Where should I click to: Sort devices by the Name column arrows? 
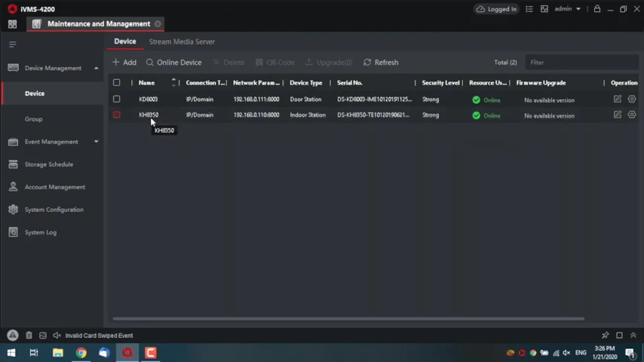(x=173, y=83)
